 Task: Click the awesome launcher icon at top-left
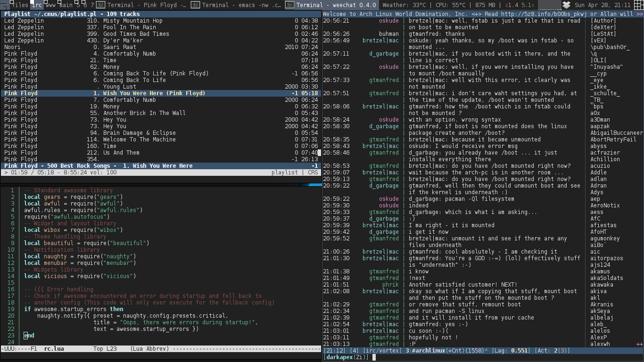pyautogui.click(x=4, y=5)
